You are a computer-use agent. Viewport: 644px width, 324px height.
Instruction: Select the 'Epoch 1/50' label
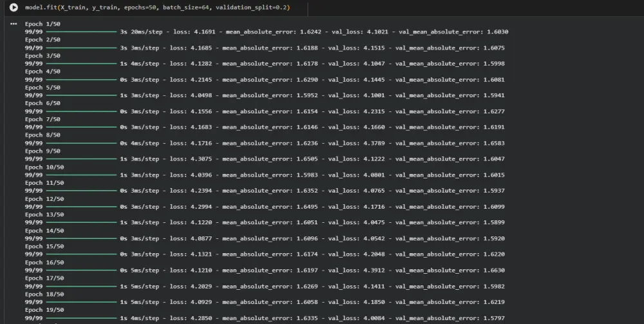tap(43, 24)
